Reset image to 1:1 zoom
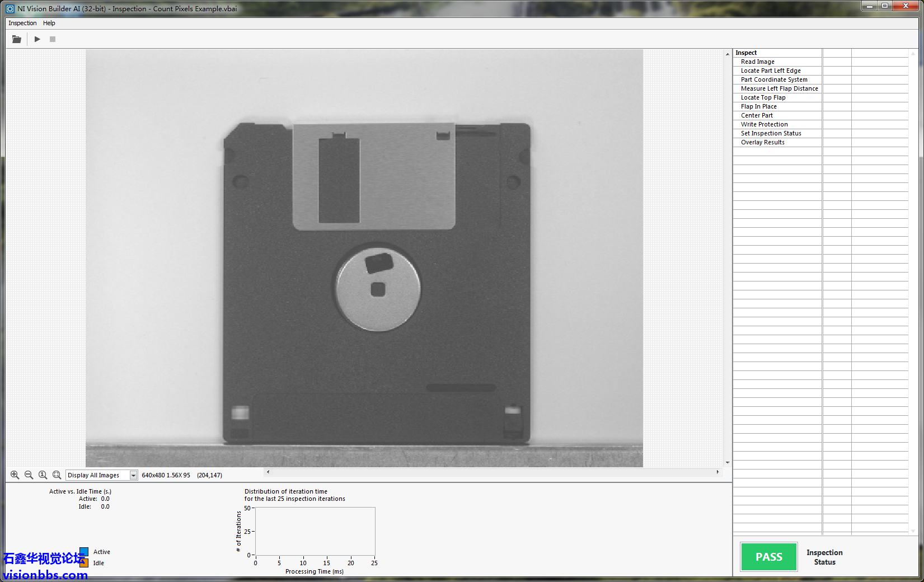924x582 pixels. tap(43, 475)
